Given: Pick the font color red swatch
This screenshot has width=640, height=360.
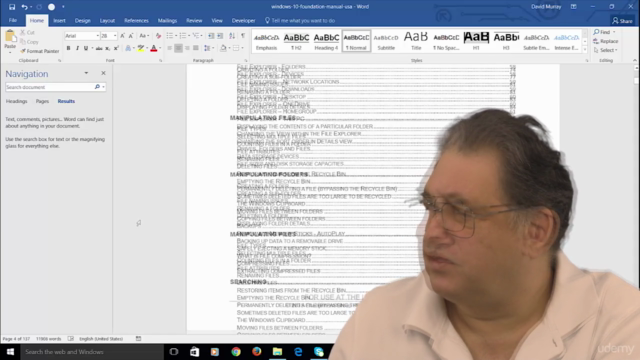Looking at the screenshot, I should (x=153, y=49).
